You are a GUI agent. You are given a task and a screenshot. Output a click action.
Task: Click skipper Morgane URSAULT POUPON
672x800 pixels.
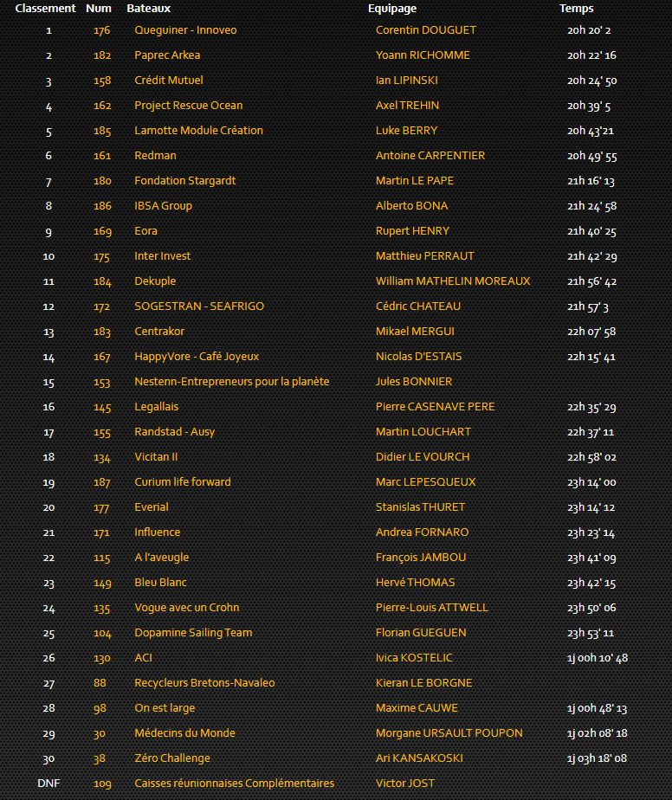click(x=449, y=733)
